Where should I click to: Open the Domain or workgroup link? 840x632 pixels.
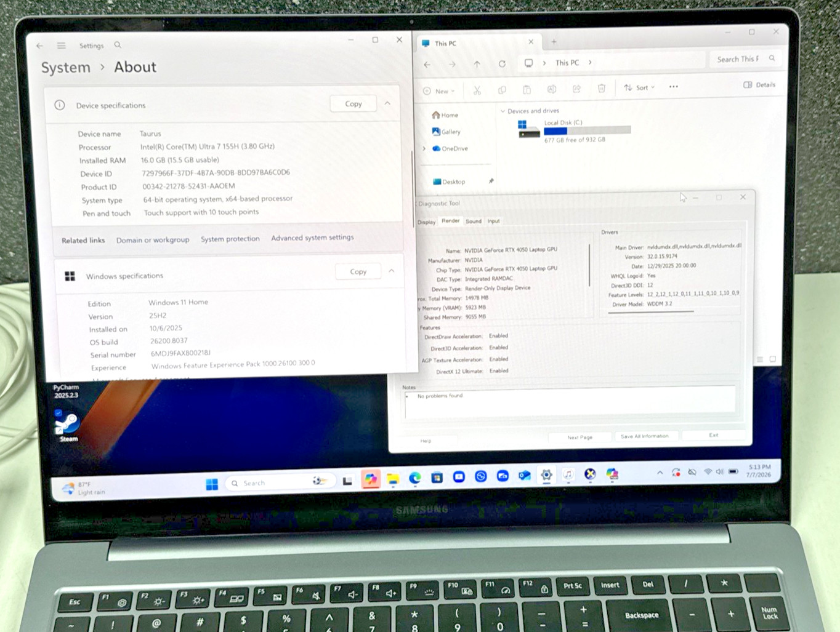point(153,239)
